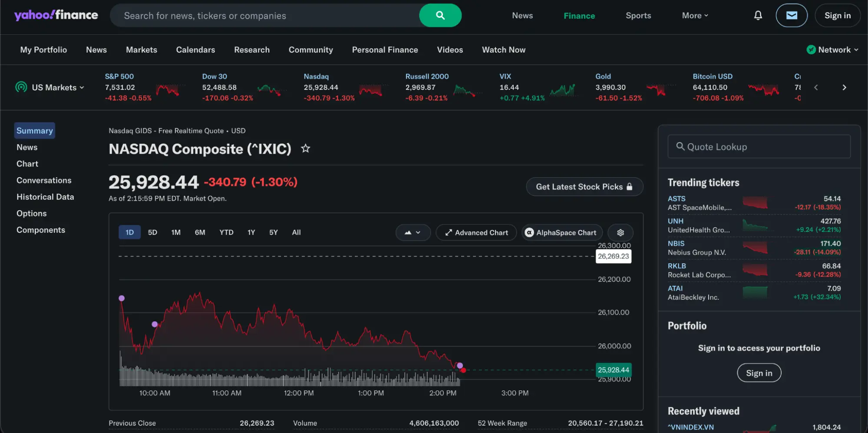Open the Calendars menu
This screenshot has height=433, width=868.
coord(195,50)
